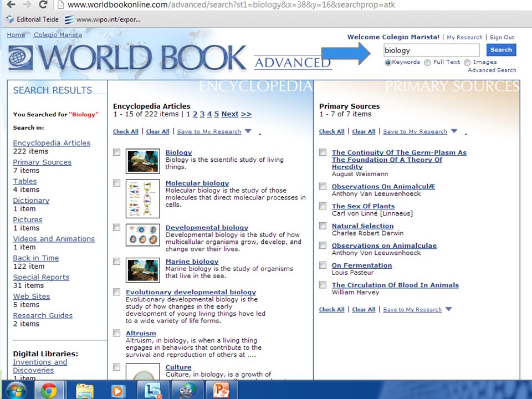Click Clear All for Encyclopedia Articles
The height and width of the screenshot is (399, 532).
pos(158,132)
